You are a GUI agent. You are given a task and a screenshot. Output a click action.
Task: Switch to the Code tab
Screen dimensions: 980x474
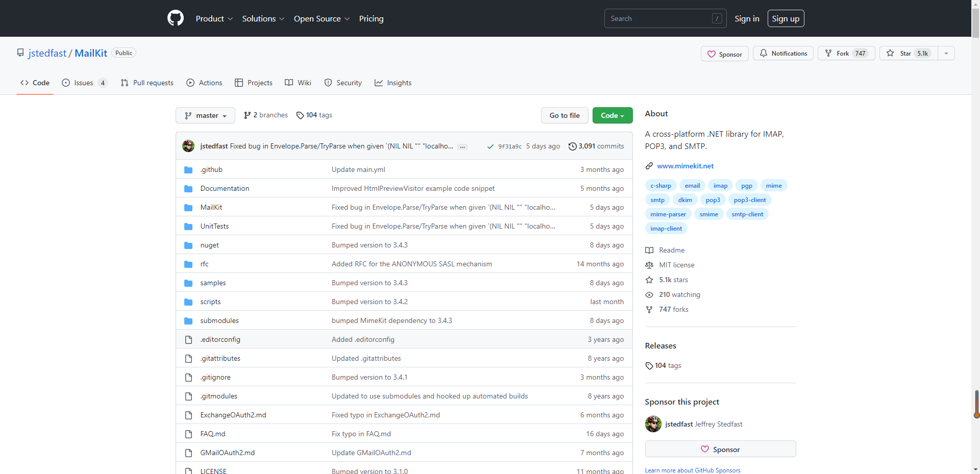point(35,83)
